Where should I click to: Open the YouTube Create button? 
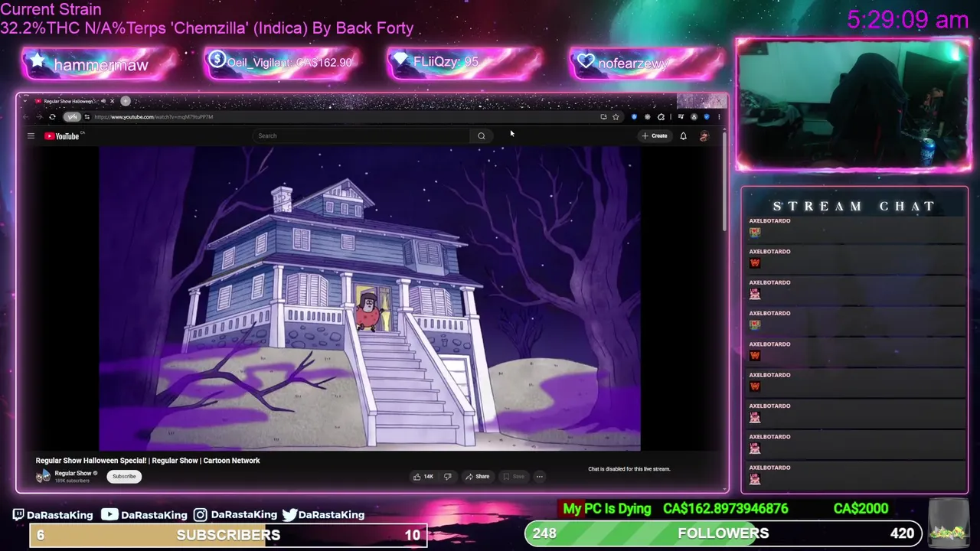click(655, 135)
